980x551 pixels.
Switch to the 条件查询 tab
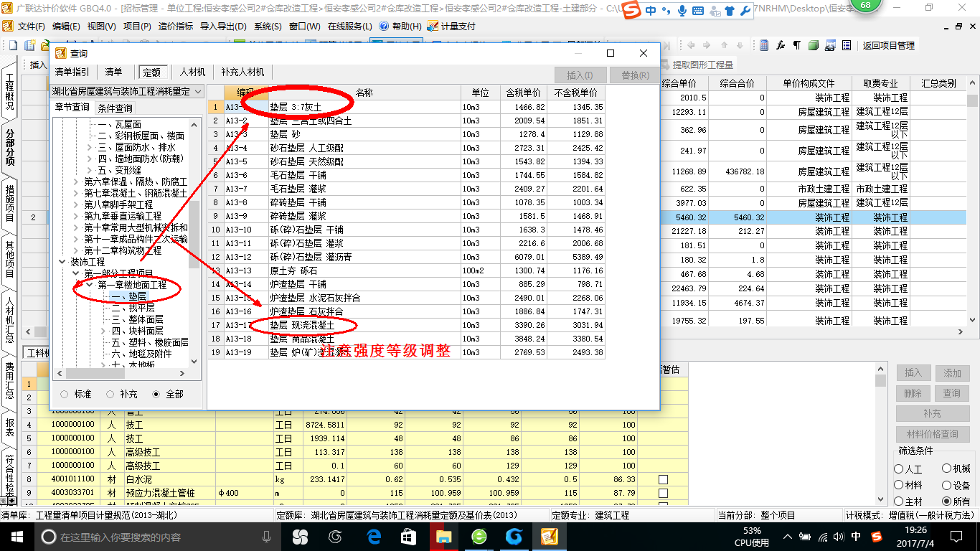pyautogui.click(x=115, y=108)
